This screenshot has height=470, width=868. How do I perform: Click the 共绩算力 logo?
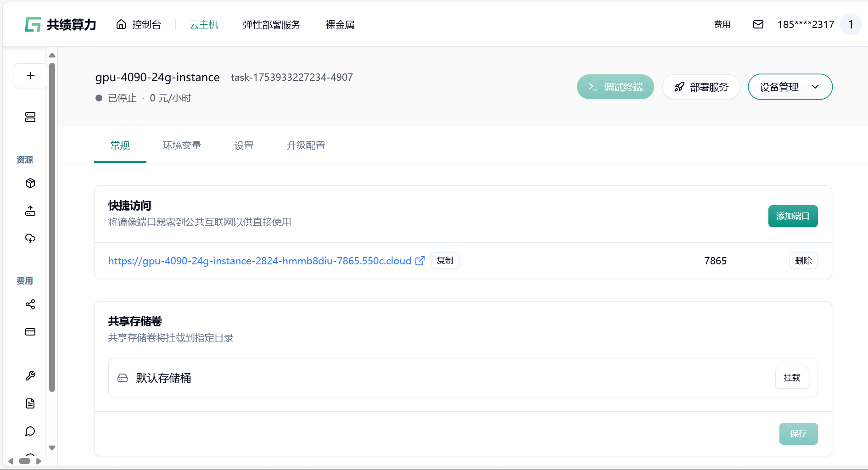[x=60, y=24]
